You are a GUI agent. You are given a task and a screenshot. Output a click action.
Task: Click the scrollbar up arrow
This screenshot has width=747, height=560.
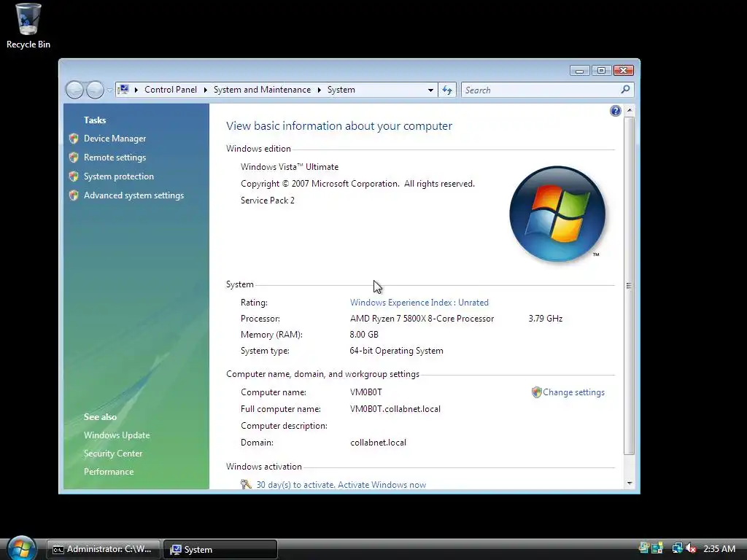coord(630,111)
